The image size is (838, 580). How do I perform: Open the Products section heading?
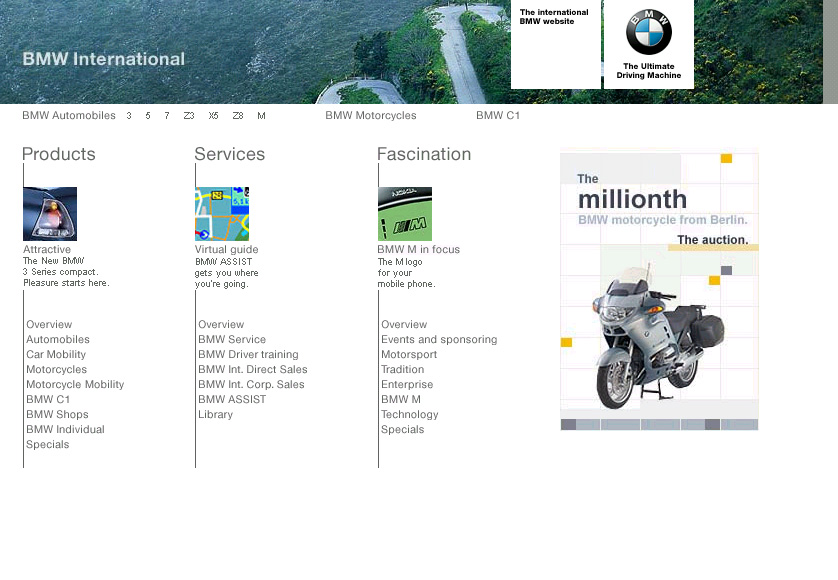pyautogui.click(x=59, y=154)
